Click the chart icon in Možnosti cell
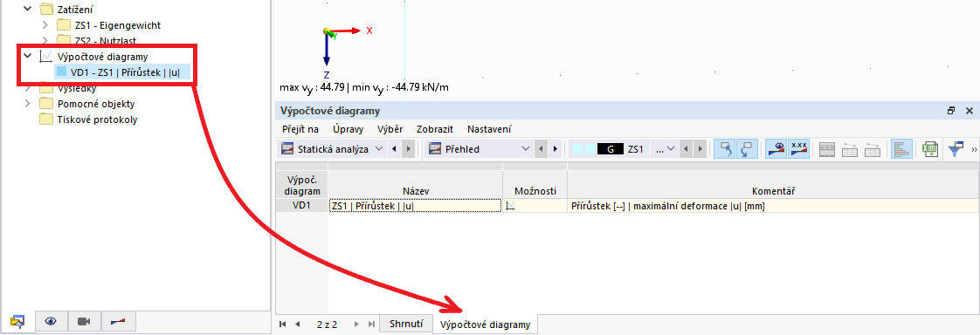This screenshot has width=980, height=335. coord(511,206)
